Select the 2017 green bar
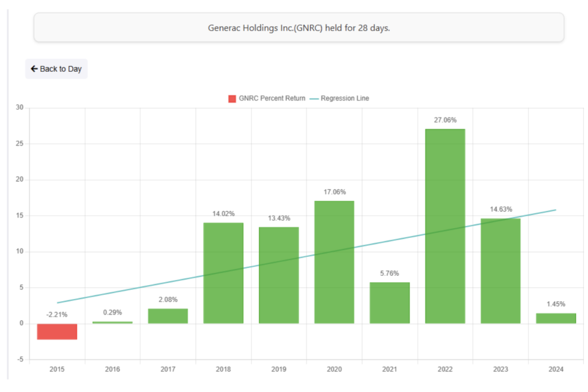Viewport: 588px width, 392px height. tap(168, 316)
